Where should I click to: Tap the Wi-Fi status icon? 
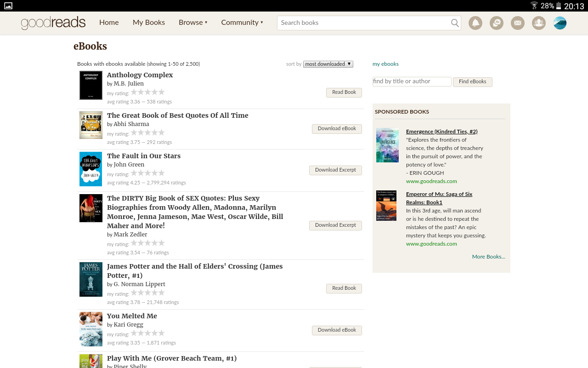pos(534,6)
